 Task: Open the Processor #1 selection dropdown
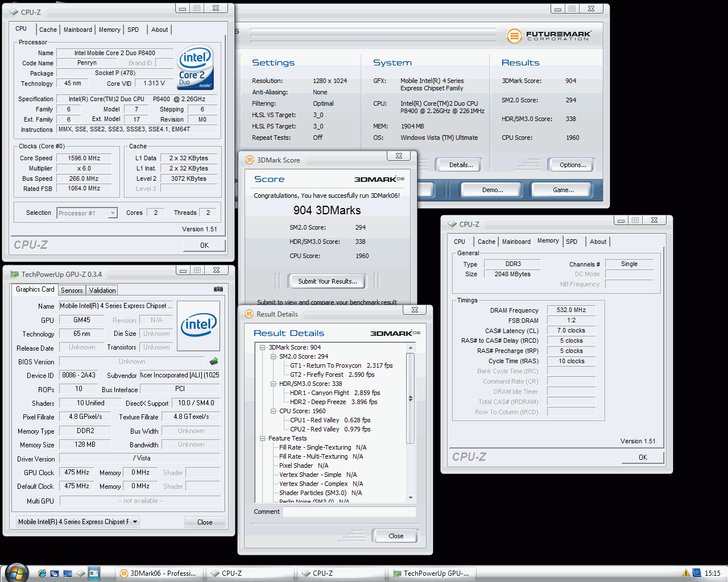pos(113,213)
